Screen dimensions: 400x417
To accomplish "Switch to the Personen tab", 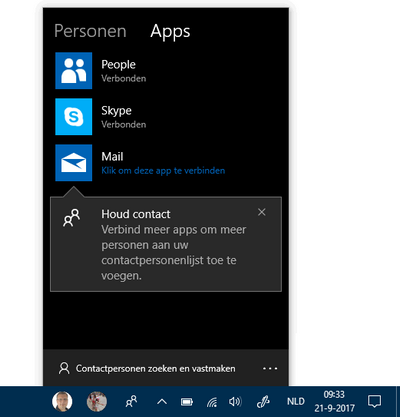I will pyautogui.click(x=90, y=31).
